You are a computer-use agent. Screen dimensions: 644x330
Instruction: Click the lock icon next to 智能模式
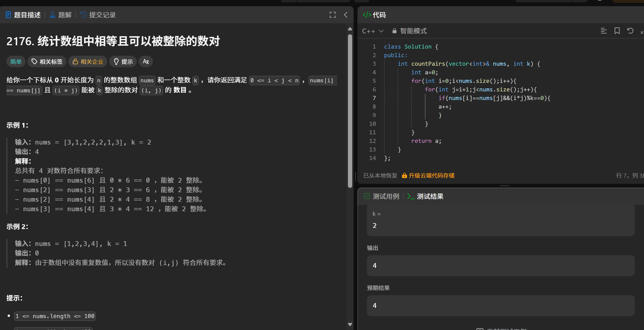pos(394,31)
